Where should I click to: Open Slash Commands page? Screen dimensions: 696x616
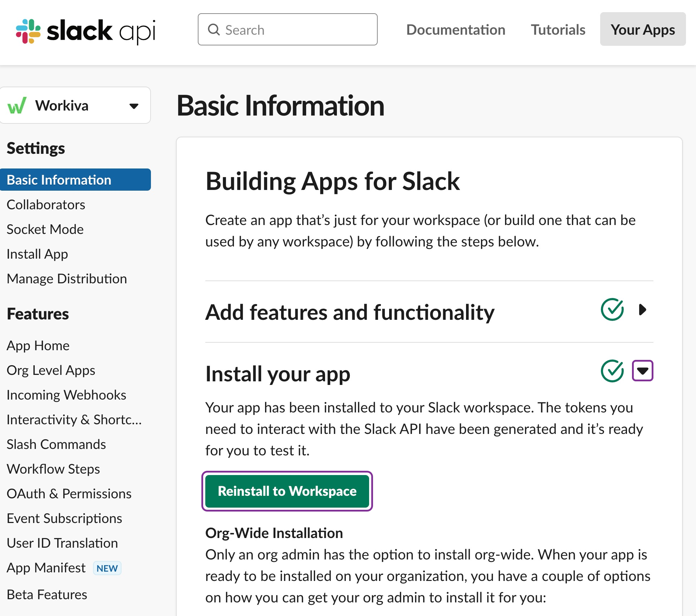pos(56,444)
